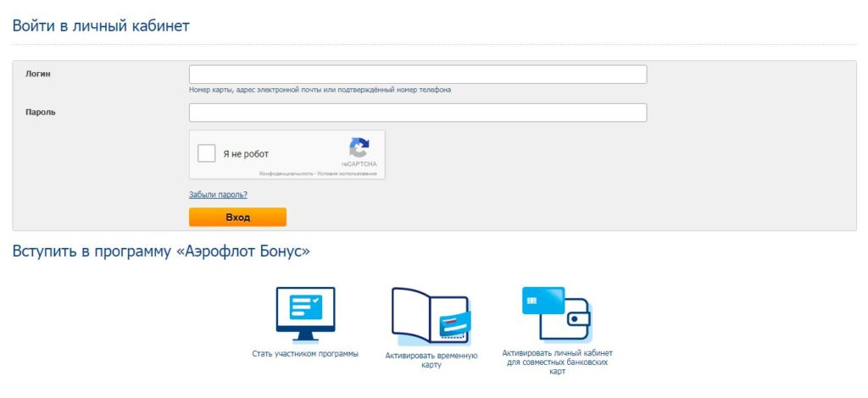Screen dimensions: 868x398
Task: Click the Логин input field
Action: (x=418, y=75)
